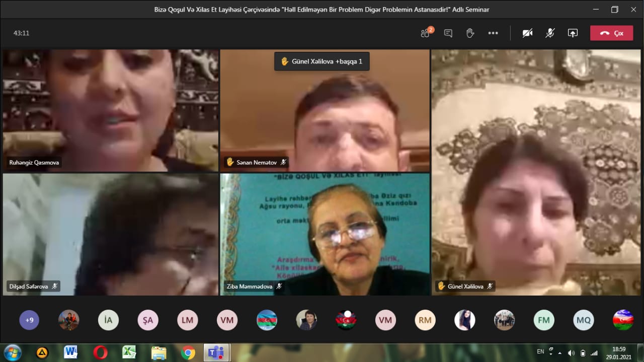Raise your hand in the meeting
The width and height of the screenshot is (644, 362).
pos(470,33)
